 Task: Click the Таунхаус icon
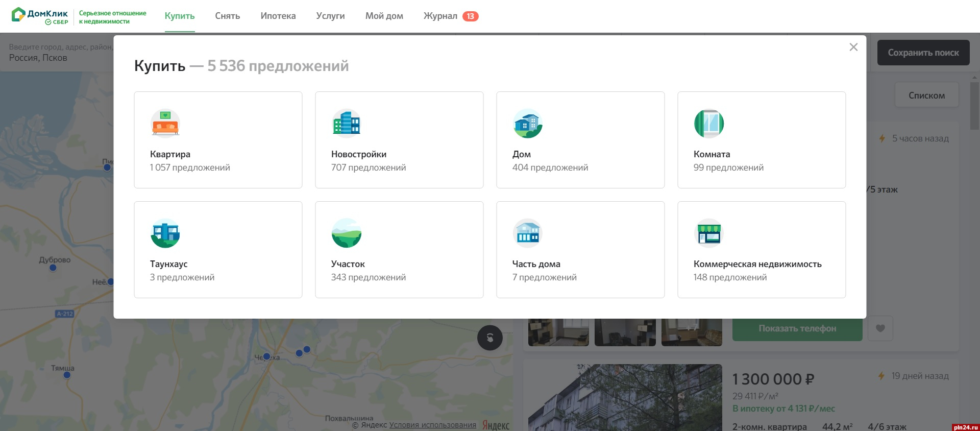(x=165, y=233)
